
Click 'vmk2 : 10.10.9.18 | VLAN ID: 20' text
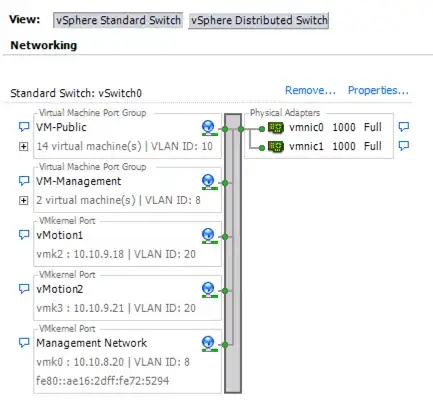(x=116, y=254)
